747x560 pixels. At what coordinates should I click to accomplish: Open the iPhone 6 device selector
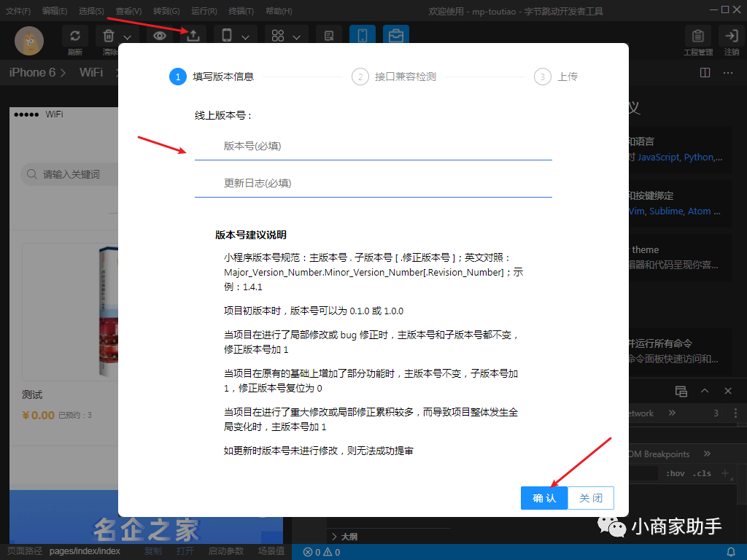[x=38, y=72]
